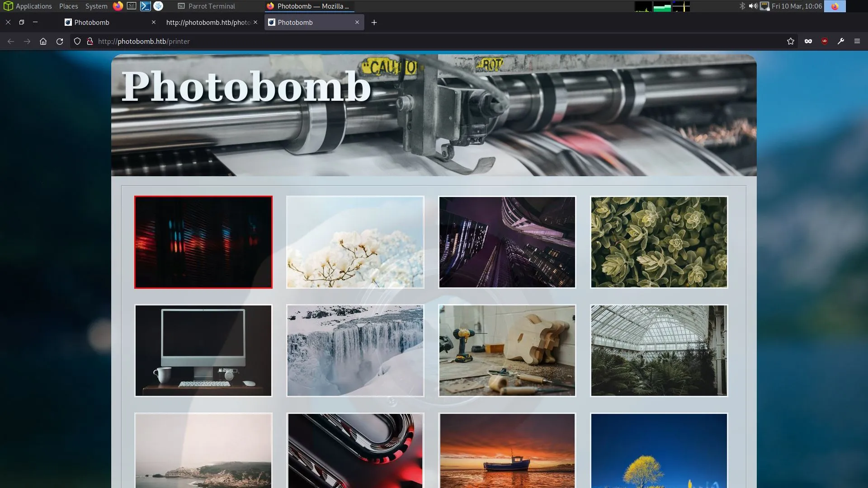The height and width of the screenshot is (488, 868).
Task: Click the Photobomb page heading
Action: (246, 86)
